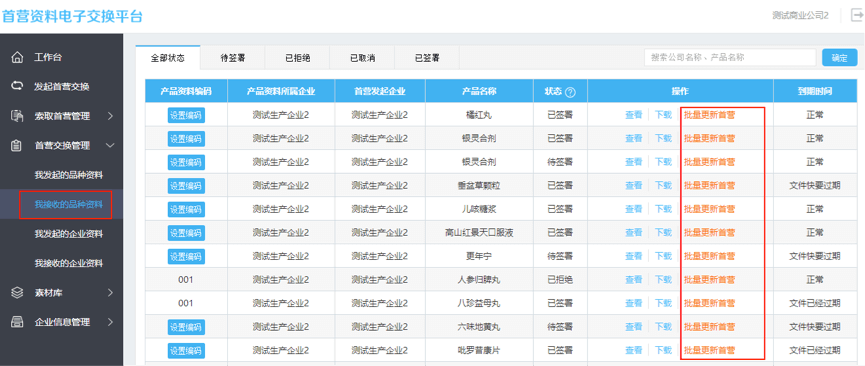865x366 pixels.
Task: Click the 待签署 status in 更年宁 row
Action: (x=560, y=256)
